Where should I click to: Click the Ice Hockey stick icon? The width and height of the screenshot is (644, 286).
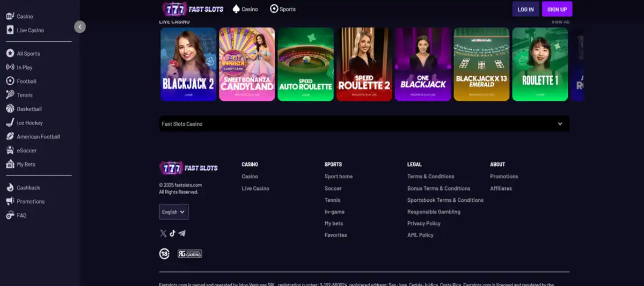click(10, 122)
